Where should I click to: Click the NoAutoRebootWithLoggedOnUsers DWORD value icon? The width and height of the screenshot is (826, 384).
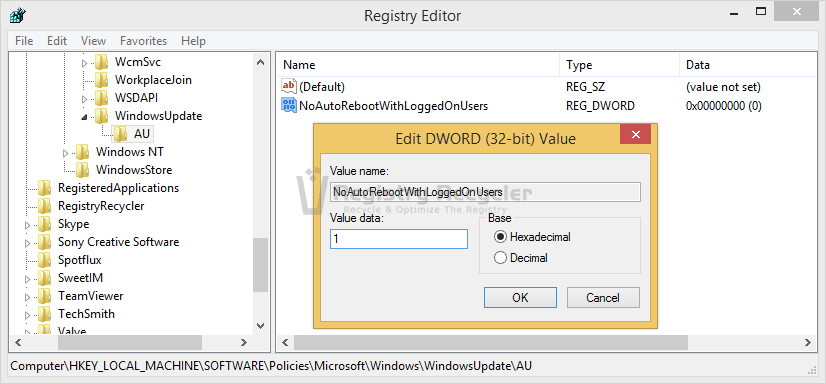coord(289,105)
